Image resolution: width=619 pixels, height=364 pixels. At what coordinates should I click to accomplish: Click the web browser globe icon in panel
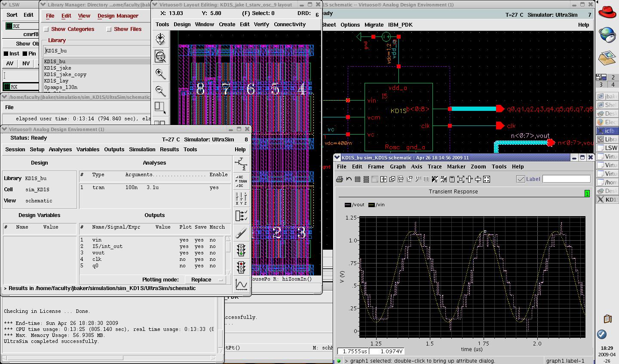[607, 36]
